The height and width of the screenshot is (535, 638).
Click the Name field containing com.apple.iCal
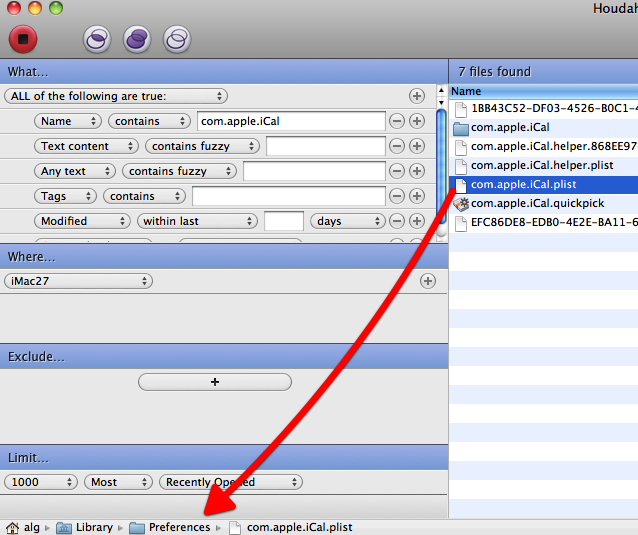point(291,121)
